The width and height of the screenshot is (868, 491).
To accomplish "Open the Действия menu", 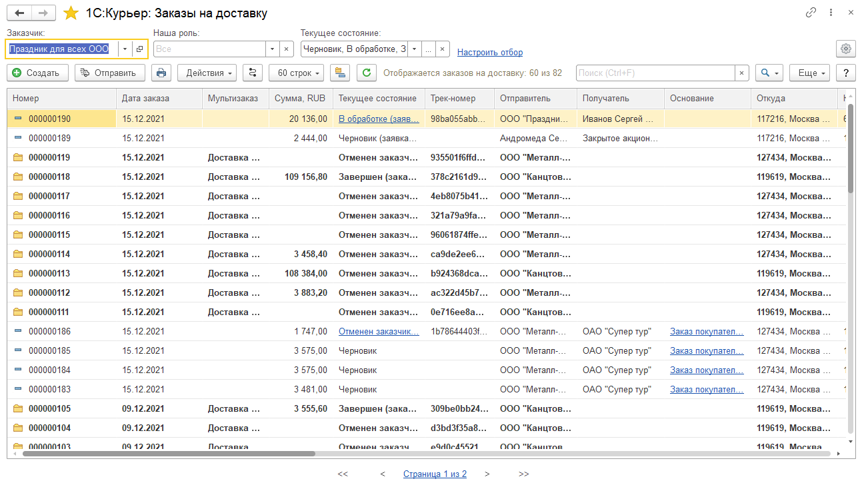I will point(207,73).
